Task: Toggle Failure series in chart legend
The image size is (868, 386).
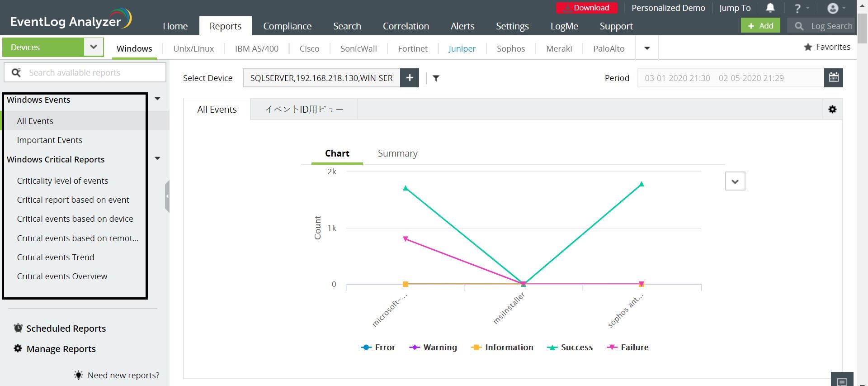Action: (x=627, y=348)
